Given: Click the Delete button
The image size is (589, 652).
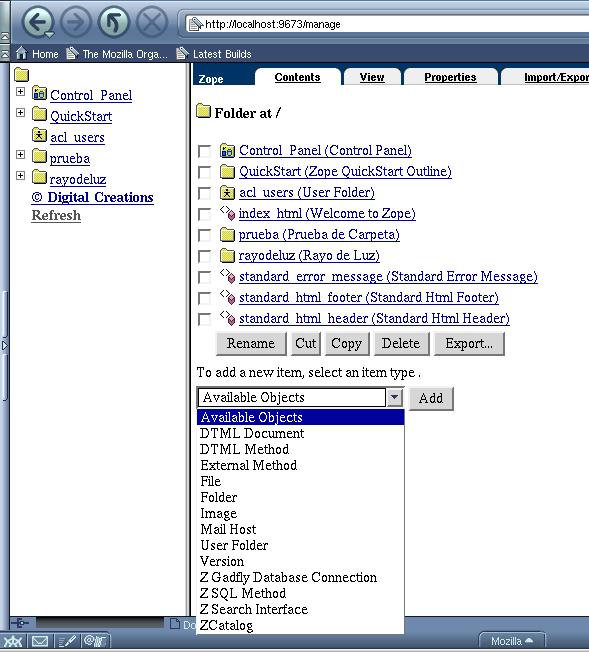Looking at the screenshot, I should (x=401, y=343).
